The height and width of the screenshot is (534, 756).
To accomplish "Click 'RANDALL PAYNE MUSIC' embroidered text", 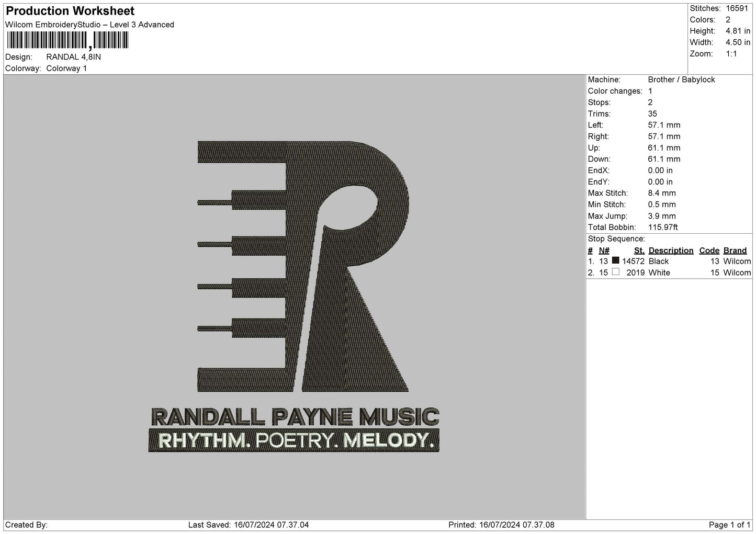I will point(295,417).
